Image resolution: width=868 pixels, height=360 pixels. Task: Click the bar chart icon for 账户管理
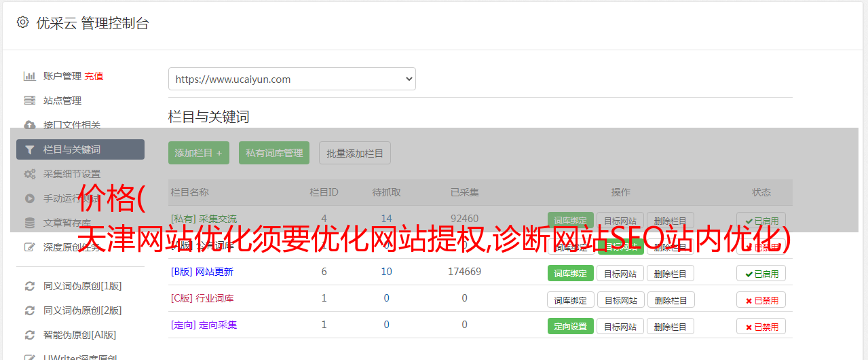tap(30, 76)
